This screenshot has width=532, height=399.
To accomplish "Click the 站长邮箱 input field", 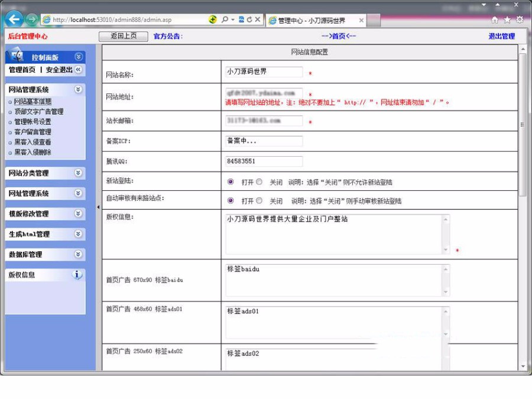I will tap(264, 121).
